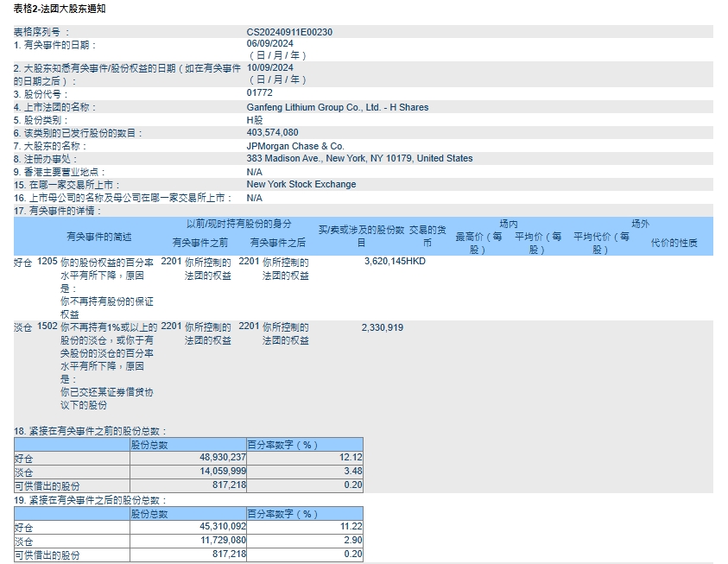This screenshot has height=564, width=728.
Task: Select Ganfeng Lithium Group Co., Ltd. - H Shares
Action: (x=338, y=107)
